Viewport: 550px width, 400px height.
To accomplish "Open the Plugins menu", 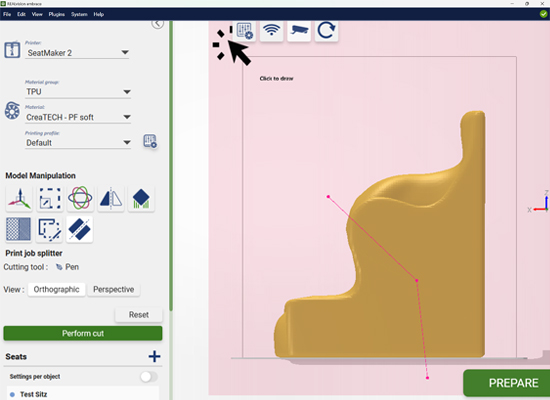I will 56,14.
